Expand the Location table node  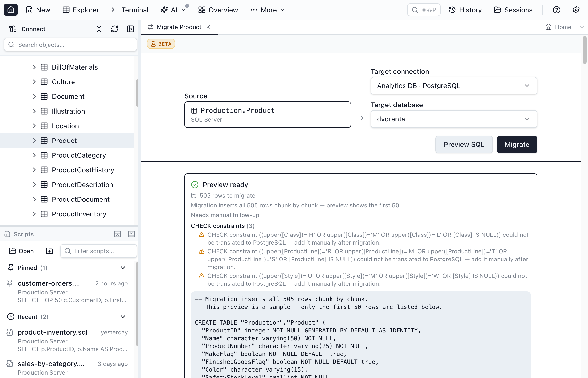point(34,126)
